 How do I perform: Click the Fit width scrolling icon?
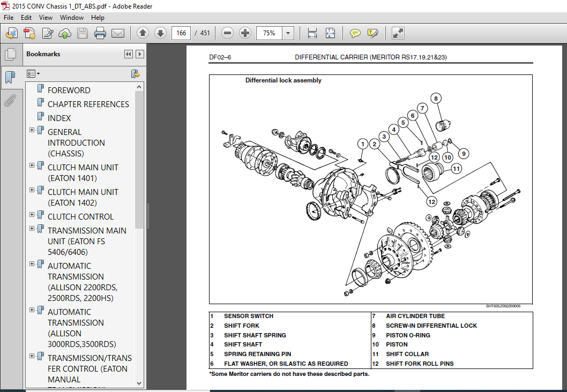click(312, 33)
